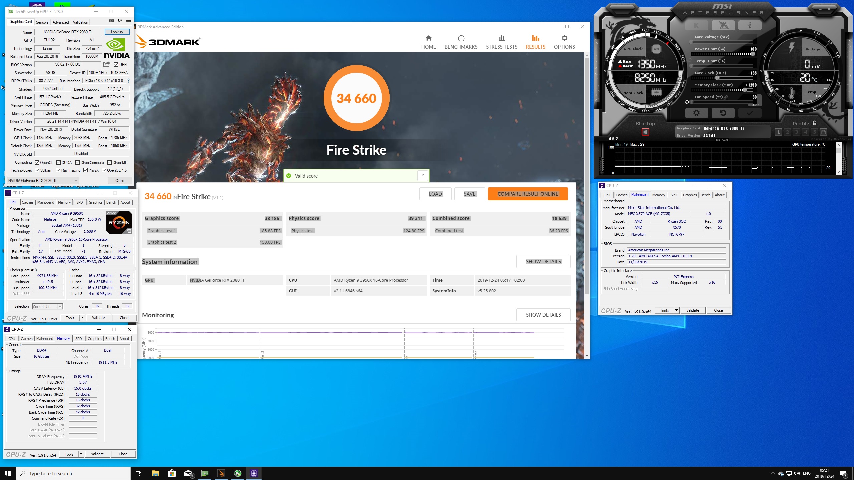
Task: Adjust the Core Clock slider
Action: [x=722, y=78]
